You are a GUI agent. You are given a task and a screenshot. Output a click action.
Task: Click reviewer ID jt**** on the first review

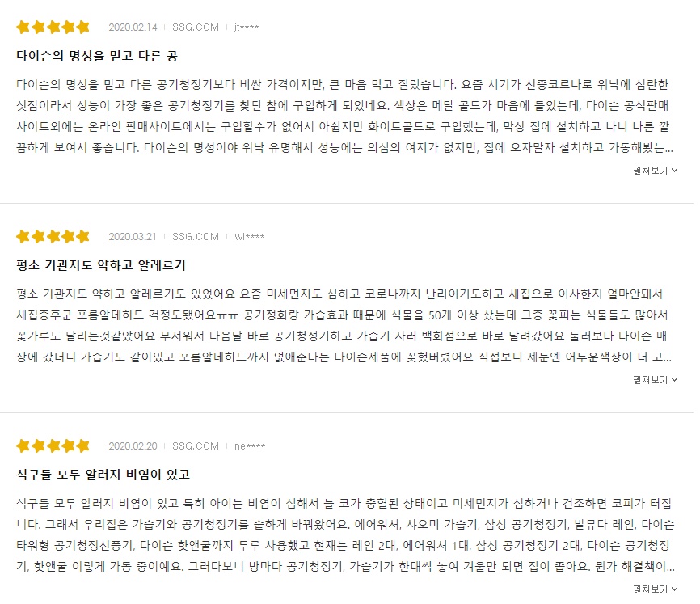(x=244, y=27)
